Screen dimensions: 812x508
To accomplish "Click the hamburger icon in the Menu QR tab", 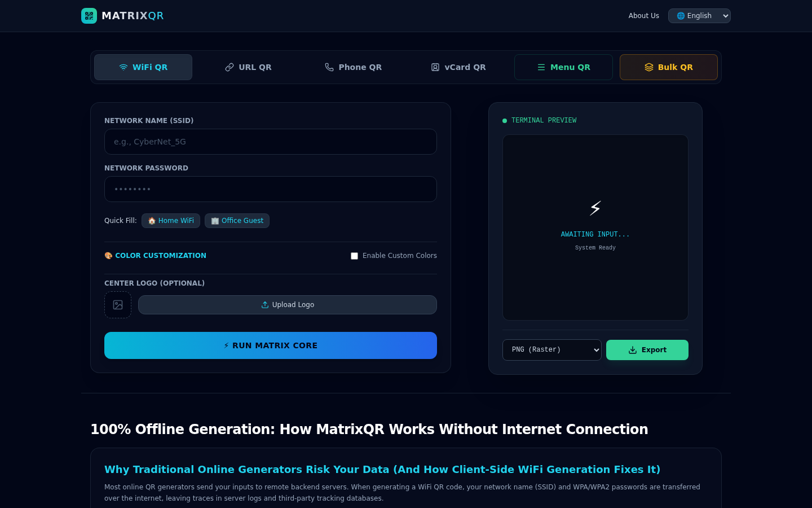I will 541,67.
